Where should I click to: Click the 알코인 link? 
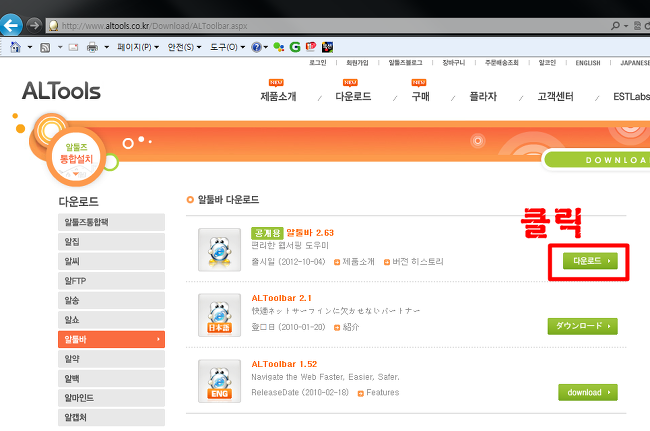point(547,63)
